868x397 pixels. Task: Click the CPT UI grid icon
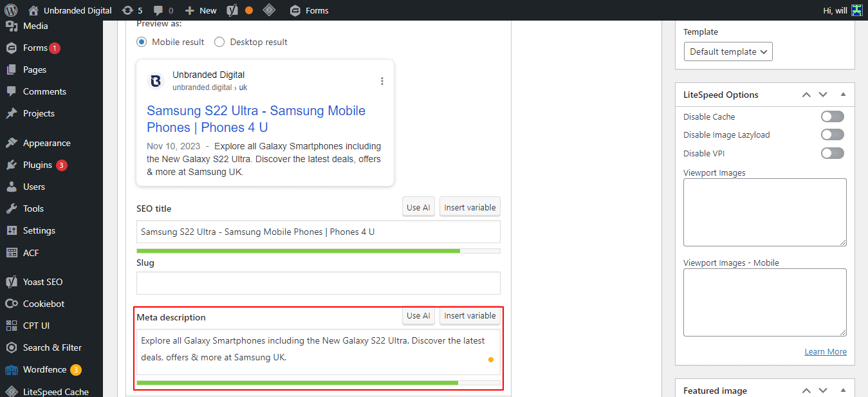pos(12,326)
